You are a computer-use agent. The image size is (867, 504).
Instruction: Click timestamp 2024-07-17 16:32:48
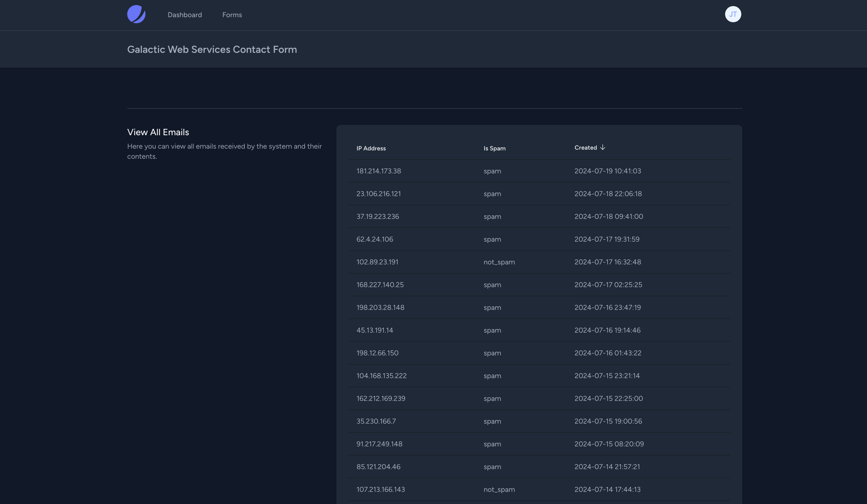(x=608, y=262)
